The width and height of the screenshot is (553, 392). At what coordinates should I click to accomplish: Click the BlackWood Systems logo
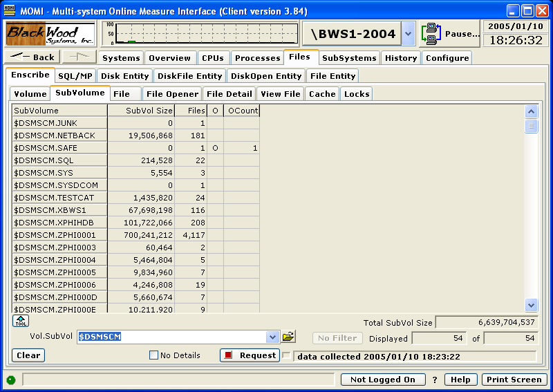50,34
